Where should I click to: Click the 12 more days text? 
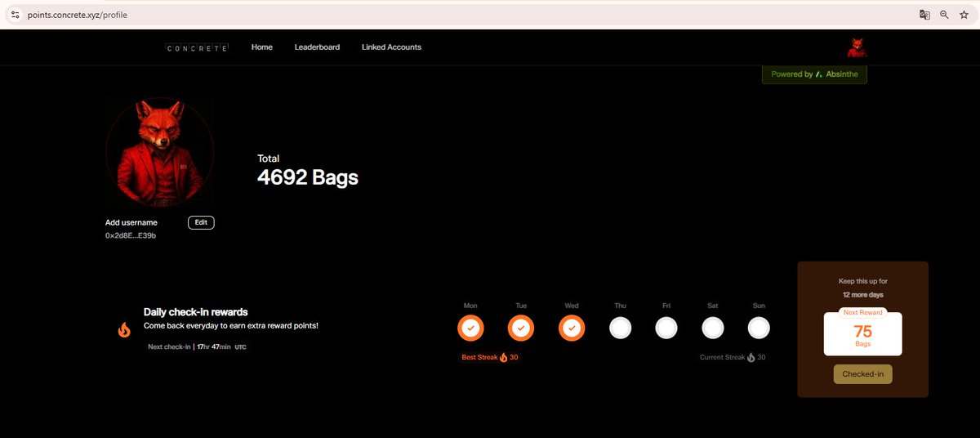[863, 294]
